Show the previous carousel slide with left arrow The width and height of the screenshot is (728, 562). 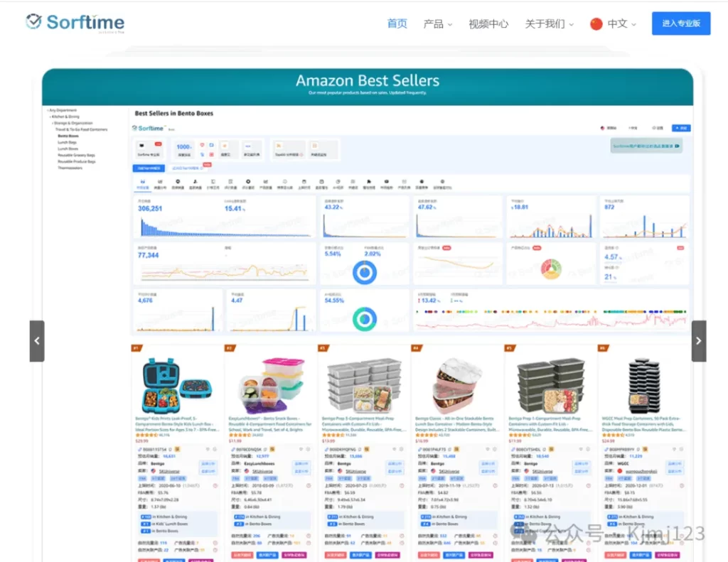(37, 340)
